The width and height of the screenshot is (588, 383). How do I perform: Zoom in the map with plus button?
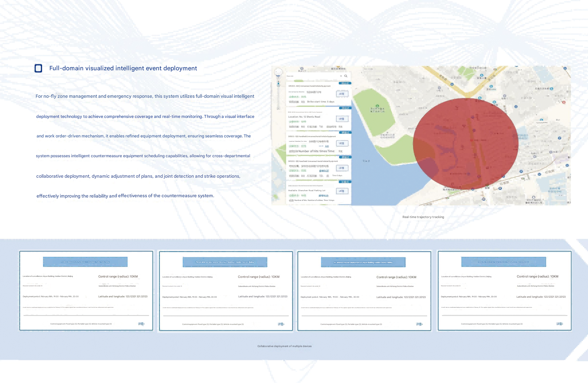(x=278, y=81)
